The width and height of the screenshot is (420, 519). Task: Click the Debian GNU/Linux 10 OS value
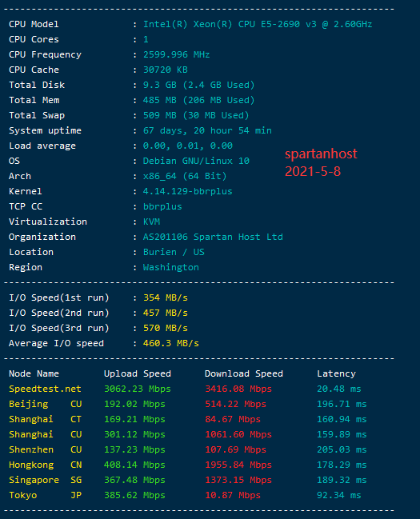coord(196,162)
